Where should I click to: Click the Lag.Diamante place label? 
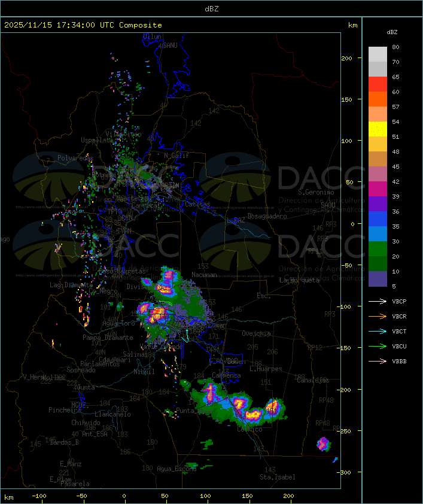pos(71,285)
